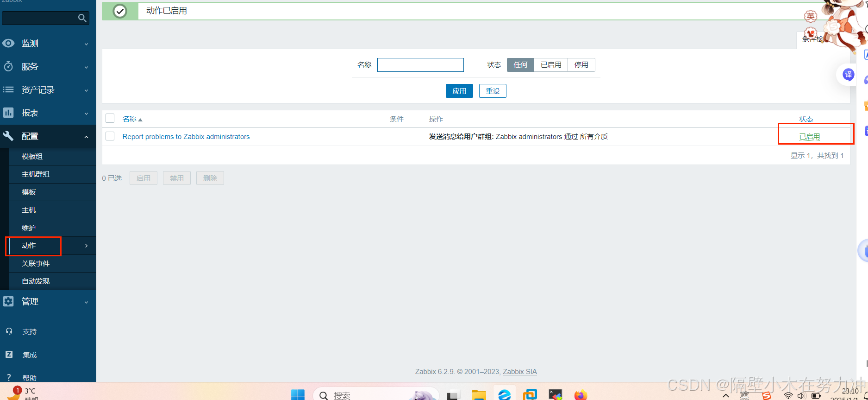Click the Sogou S tray icon

point(767,396)
